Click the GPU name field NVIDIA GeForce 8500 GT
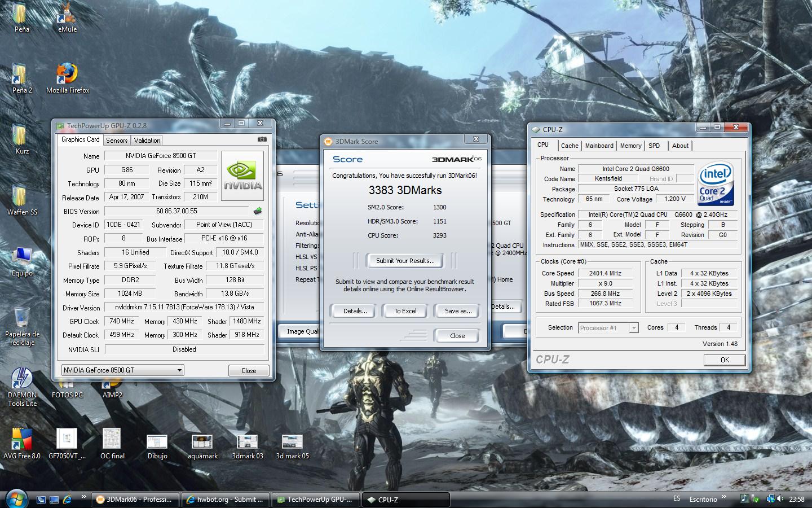 point(161,156)
